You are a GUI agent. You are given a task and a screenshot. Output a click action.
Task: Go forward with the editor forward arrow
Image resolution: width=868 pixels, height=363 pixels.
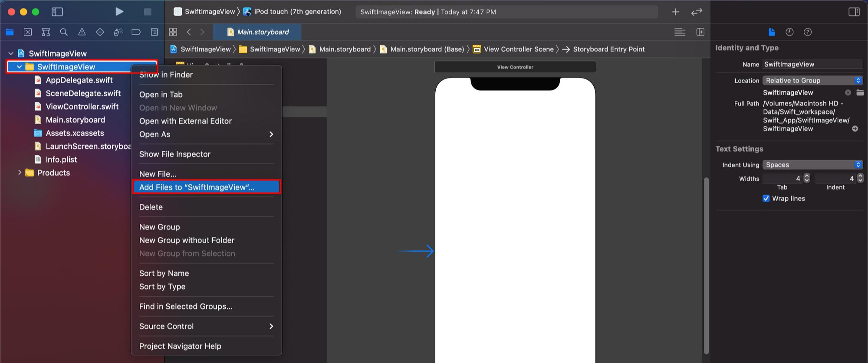202,32
